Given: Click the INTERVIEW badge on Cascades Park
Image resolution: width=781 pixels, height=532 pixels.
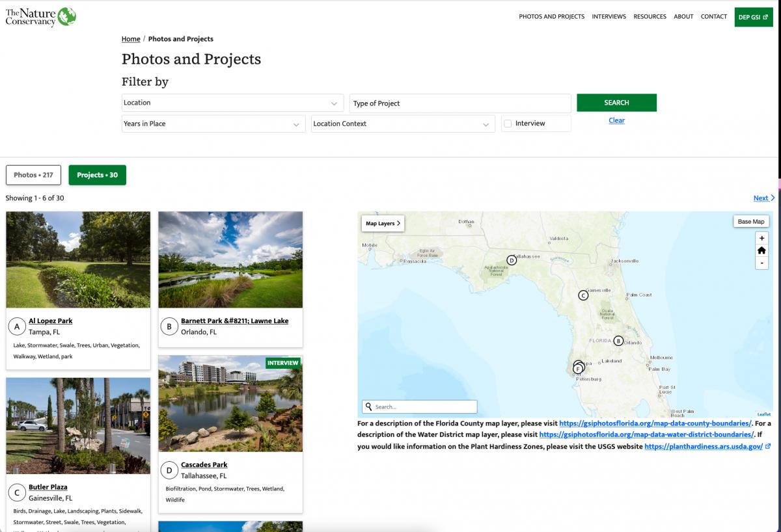Looking at the screenshot, I should coord(282,363).
